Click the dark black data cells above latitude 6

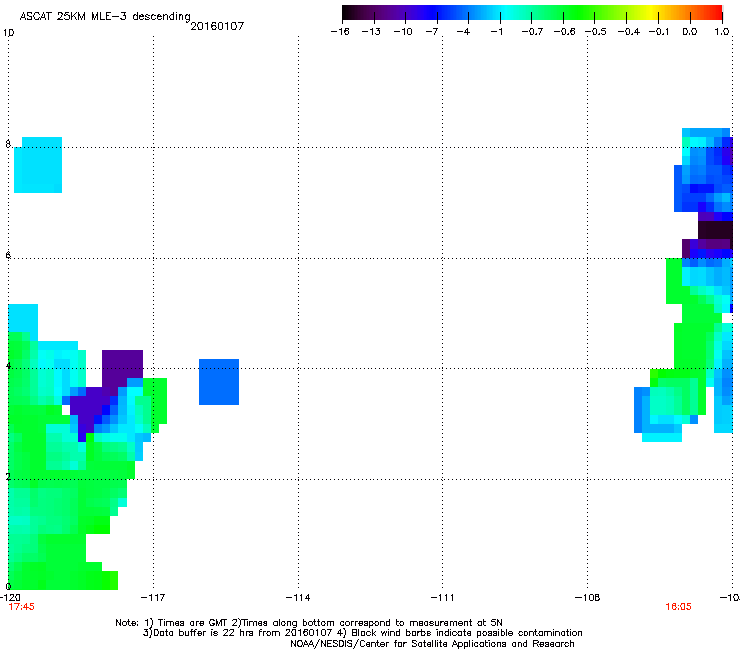pos(715,230)
